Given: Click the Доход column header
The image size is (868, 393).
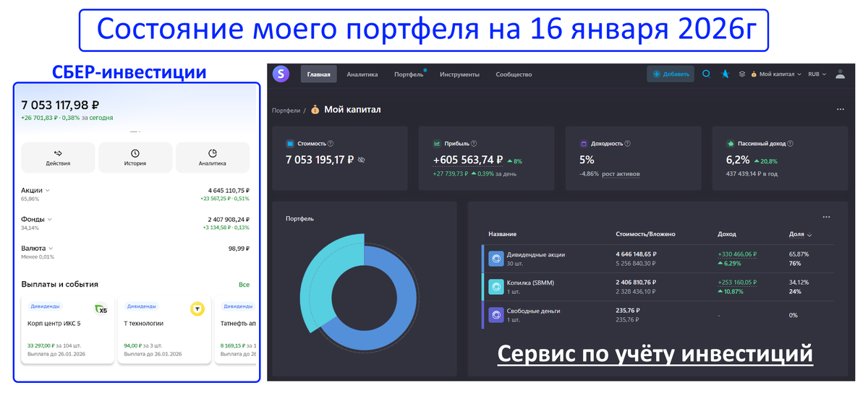Looking at the screenshot, I should coord(726,235).
